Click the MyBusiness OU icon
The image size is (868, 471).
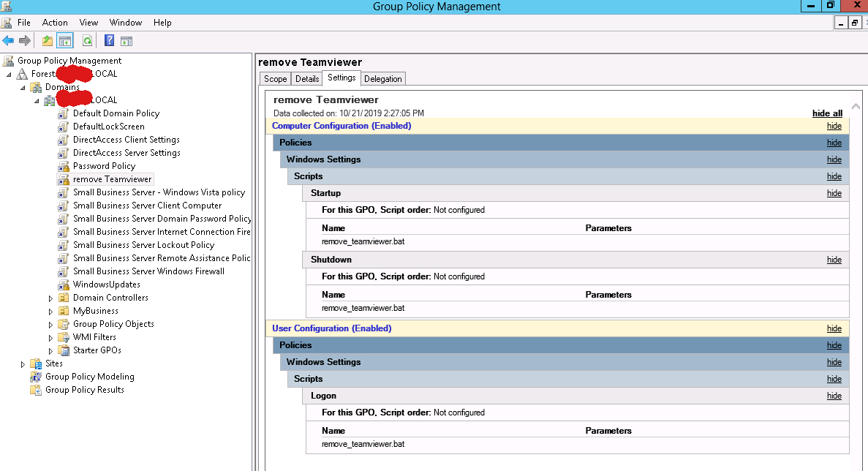point(64,311)
